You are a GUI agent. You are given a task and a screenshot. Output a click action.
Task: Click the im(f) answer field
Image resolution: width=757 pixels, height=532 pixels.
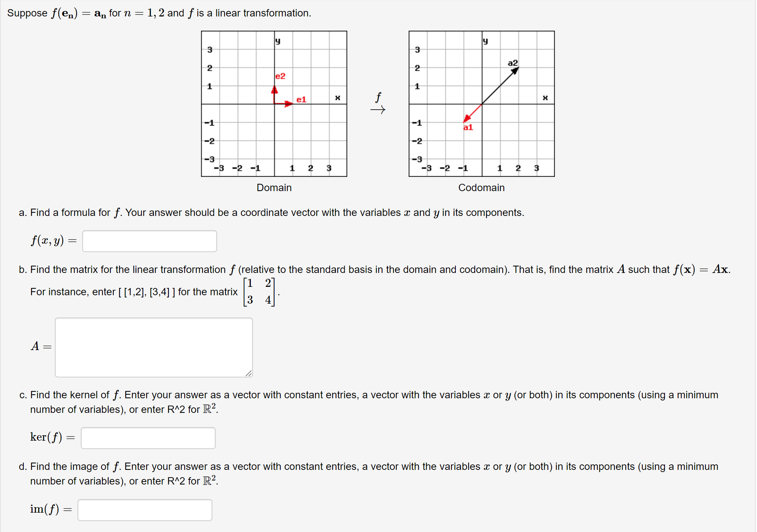(144, 509)
